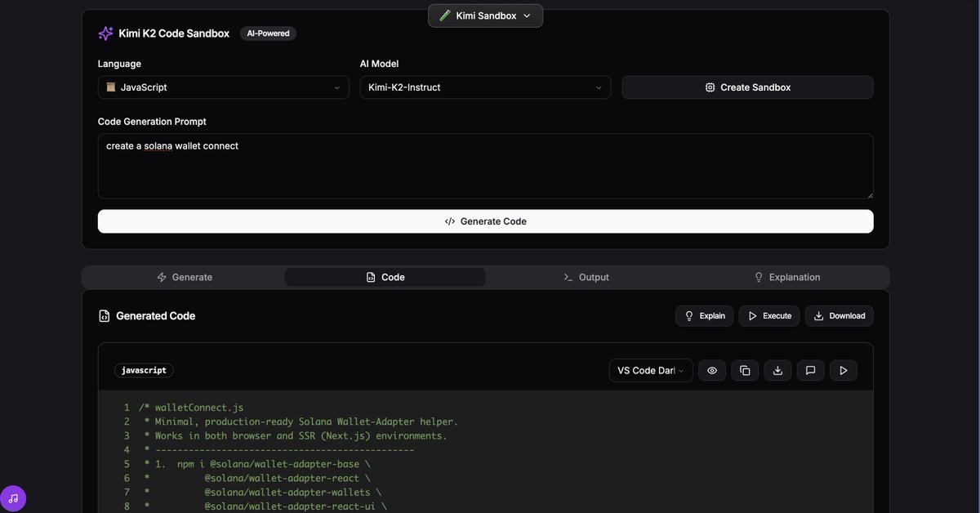This screenshot has width=980, height=513.
Task: Open the JavaScript language dropdown
Action: coord(223,87)
